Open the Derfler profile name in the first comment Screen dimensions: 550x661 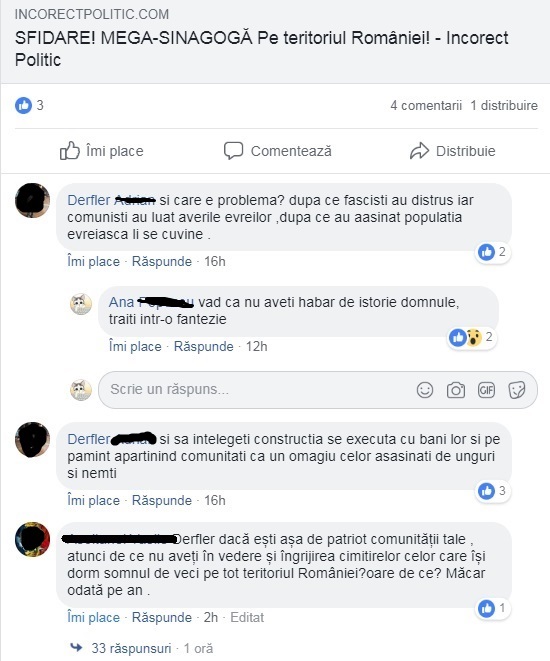pos(89,200)
